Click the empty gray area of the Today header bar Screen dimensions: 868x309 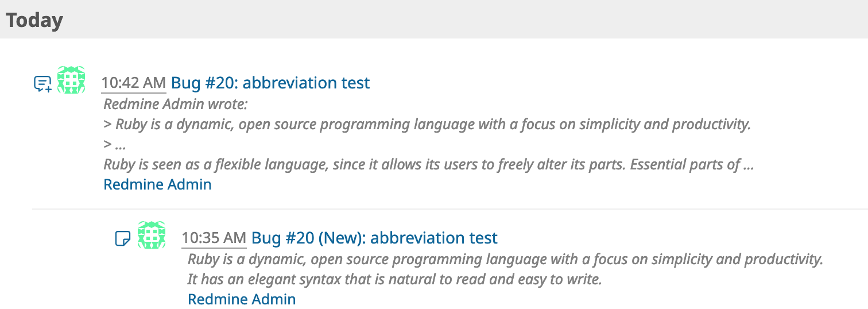tap(459, 20)
